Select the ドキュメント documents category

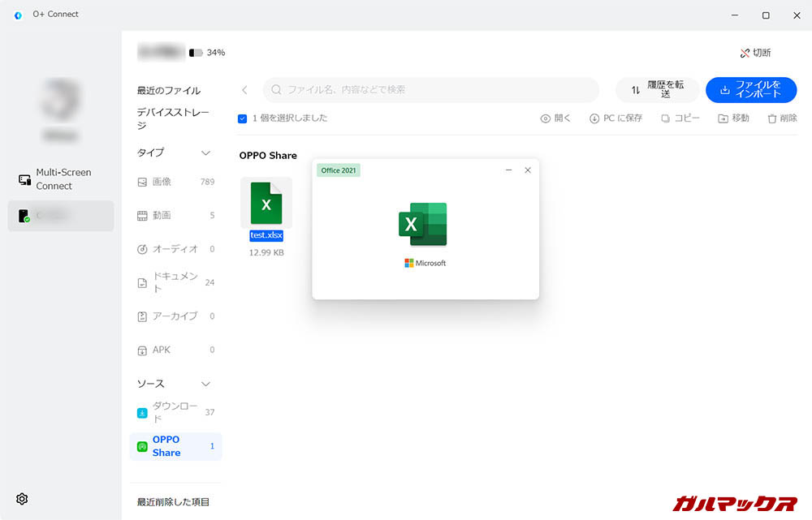[175, 282]
